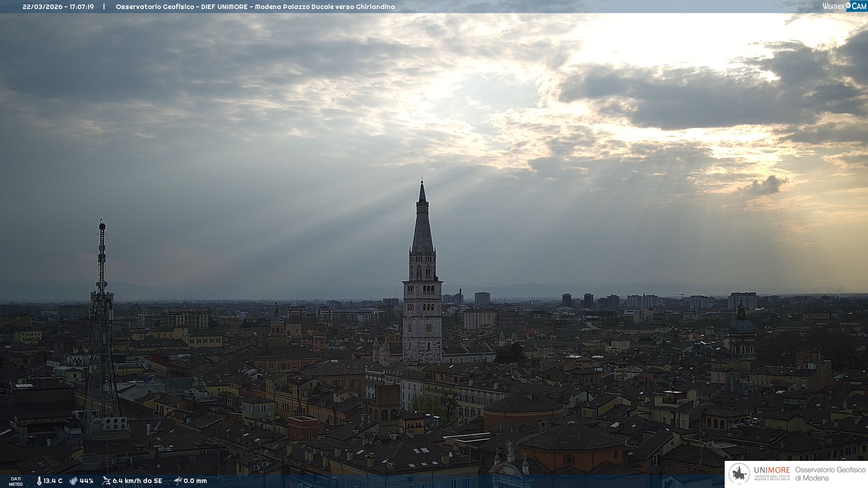
Task: Click the green church dome
Action: [741, 325]
